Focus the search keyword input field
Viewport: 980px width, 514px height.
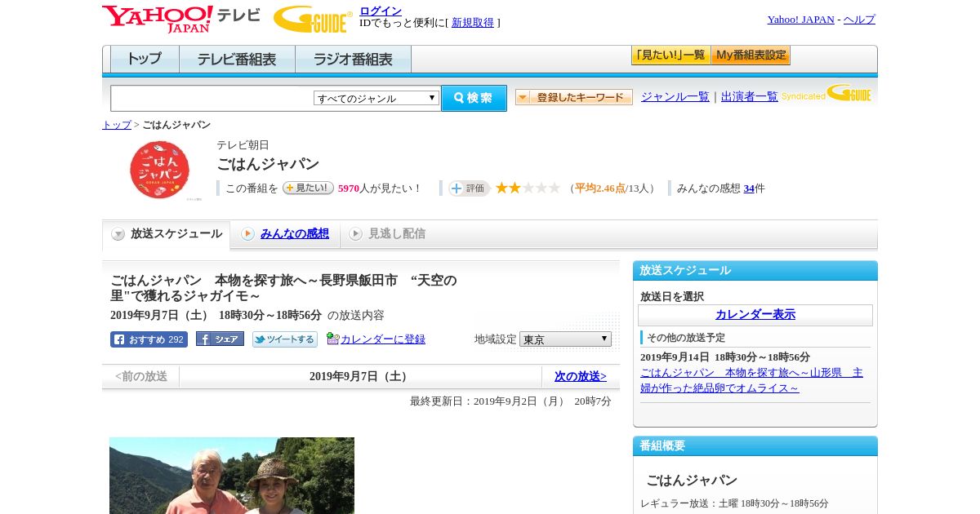(x=212, y=98)
